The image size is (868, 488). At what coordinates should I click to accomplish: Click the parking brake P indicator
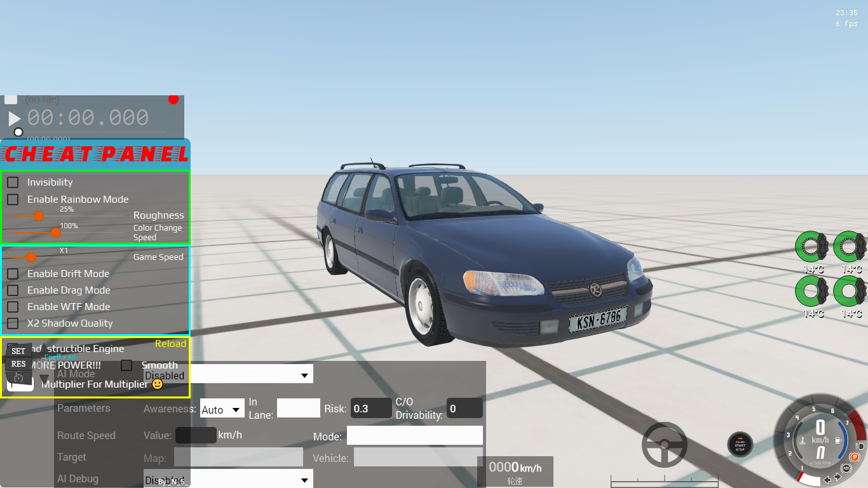pyautogui.click(x=855, y=457)
